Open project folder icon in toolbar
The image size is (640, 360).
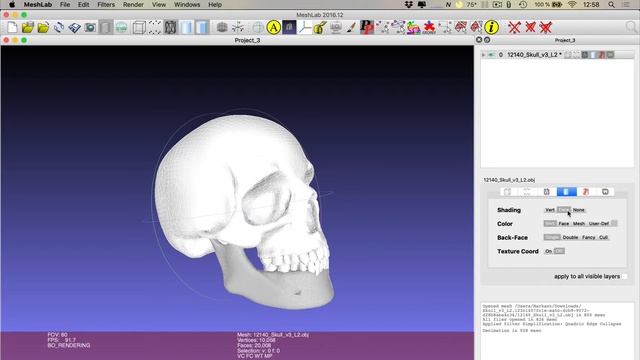28,27
